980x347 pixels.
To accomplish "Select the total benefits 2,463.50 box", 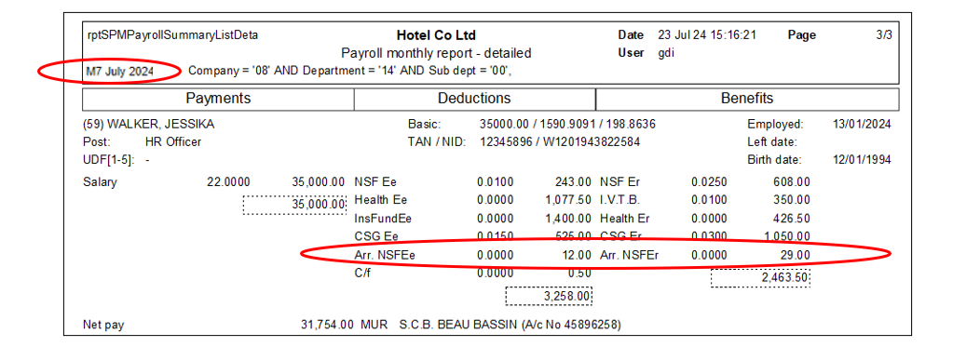I will (760, 278).
